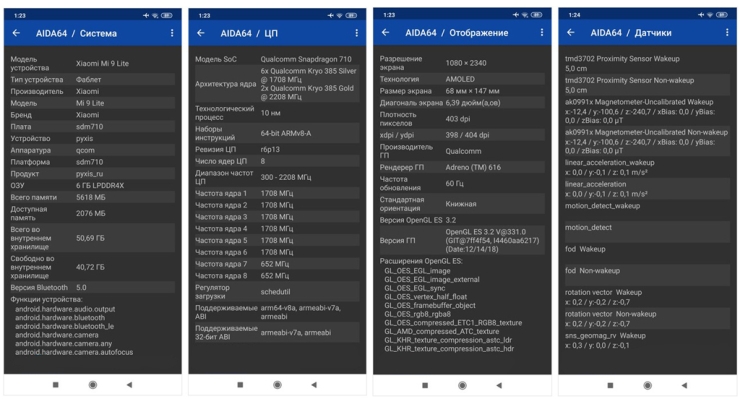This screenshot has height=399, width=740.
Task: Select the 'Частота ядра 1' row
Action: (x=277, y=194)
